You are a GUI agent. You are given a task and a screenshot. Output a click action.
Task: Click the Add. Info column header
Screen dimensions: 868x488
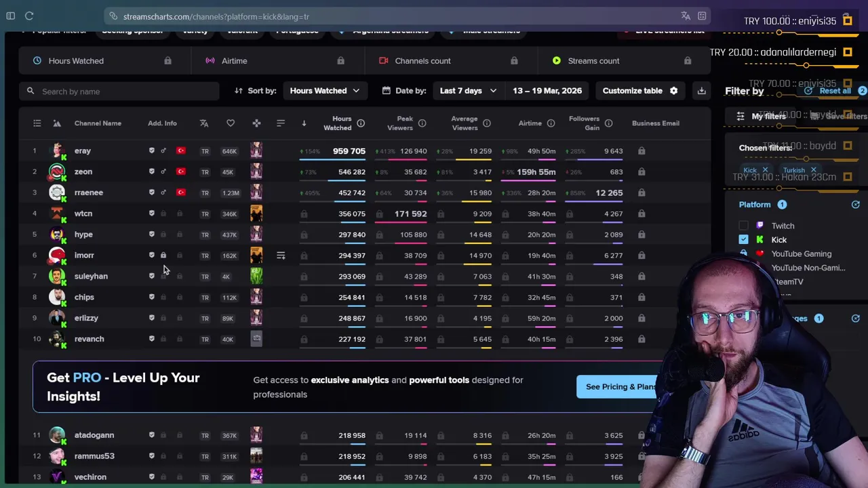click(x=162, y=123)
